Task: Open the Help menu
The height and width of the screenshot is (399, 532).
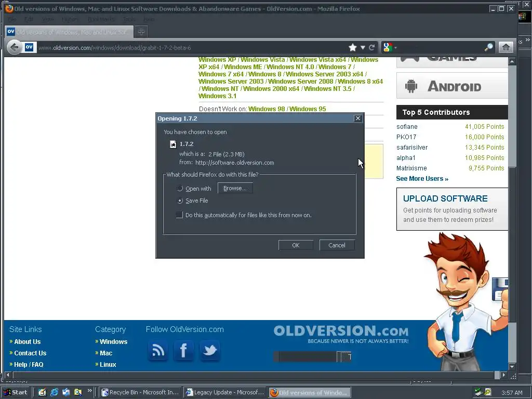Action: point(149,19)
